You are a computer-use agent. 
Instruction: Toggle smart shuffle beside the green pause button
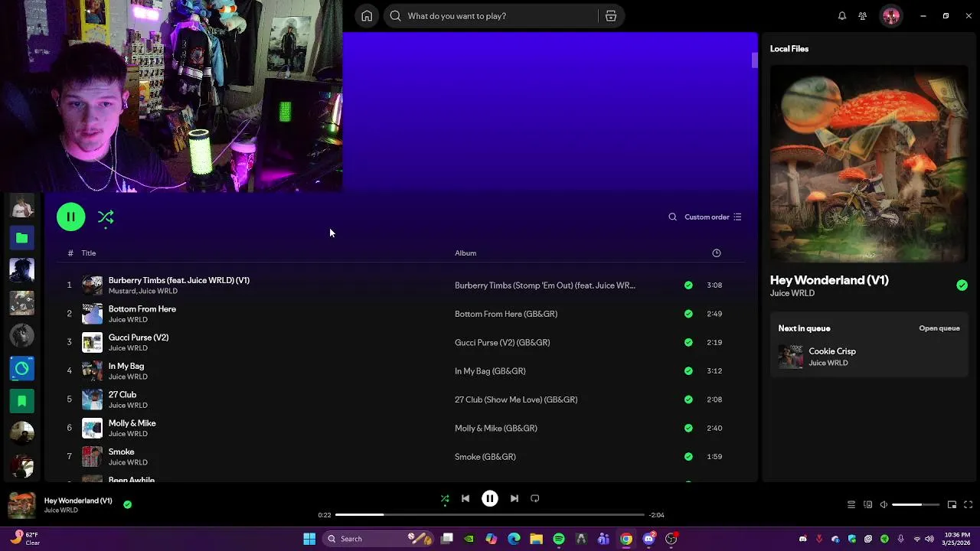point(106,217)
